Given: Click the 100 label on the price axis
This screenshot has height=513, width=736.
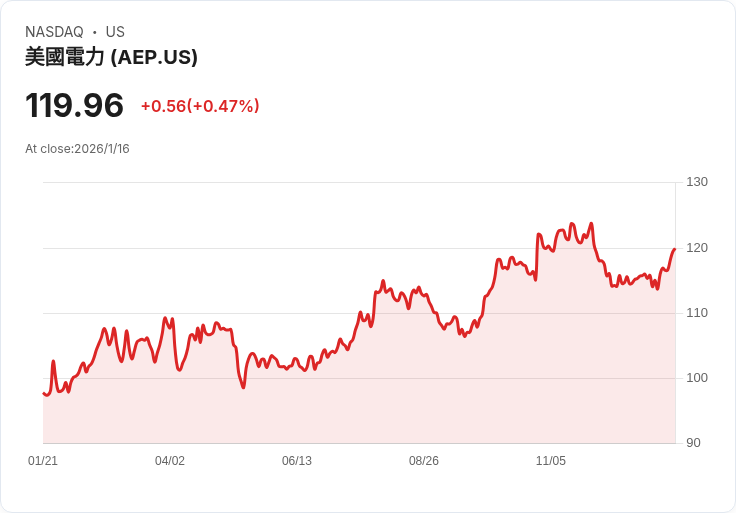Looking at the screenshot, I should [x=697, y=378].
